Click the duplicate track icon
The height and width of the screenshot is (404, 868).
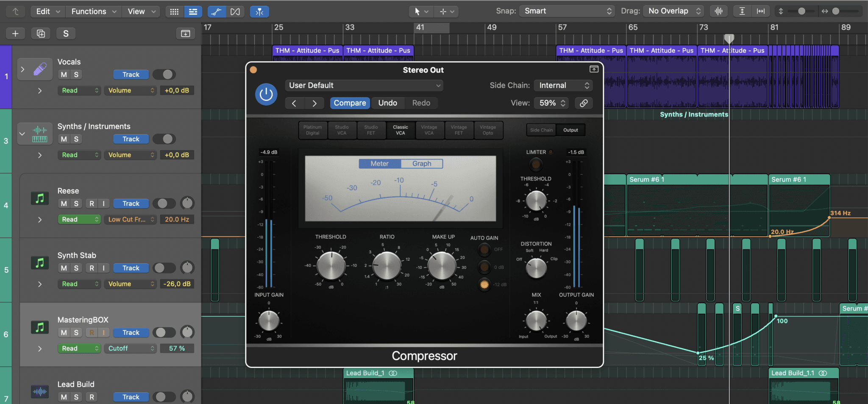(x=41, y=33)
